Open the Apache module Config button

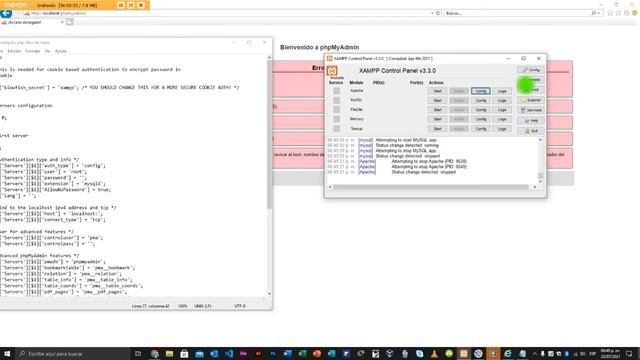coord(480,91)
